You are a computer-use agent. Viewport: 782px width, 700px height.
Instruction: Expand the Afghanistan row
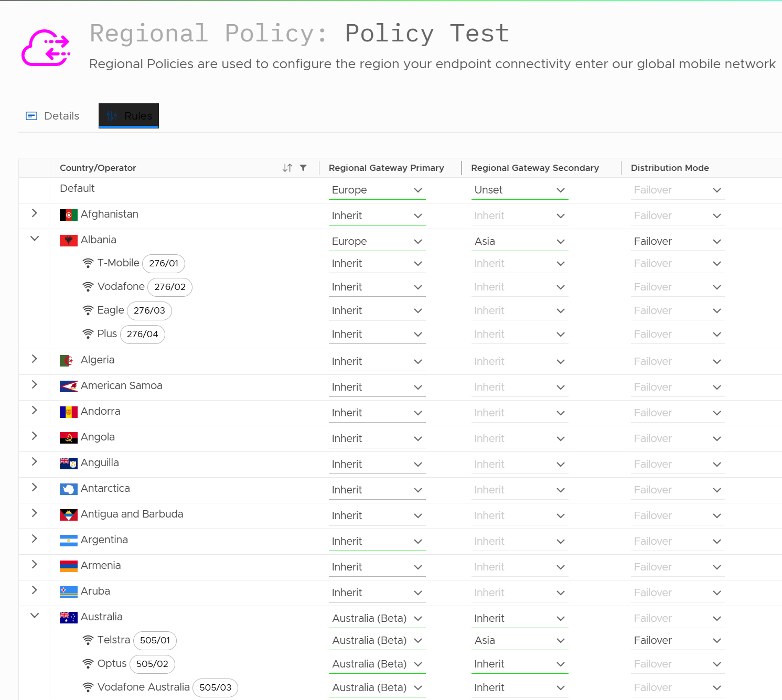tap(35, 213)
